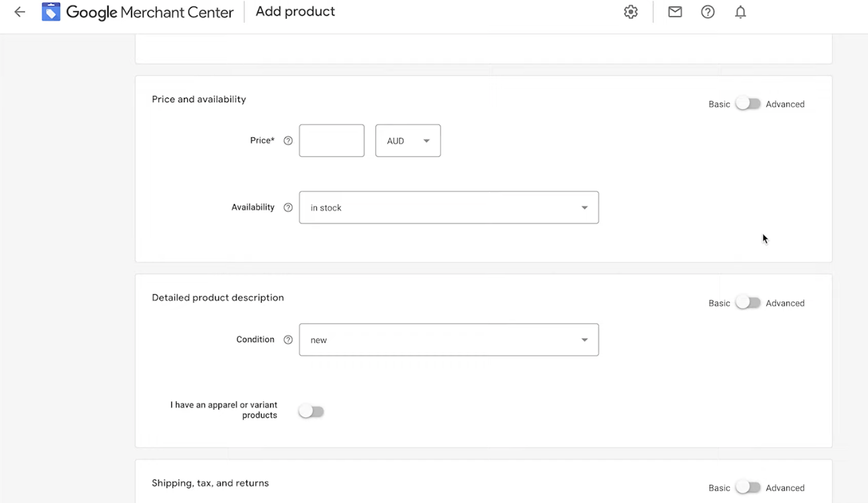Enable the apparel or variant products switch

tap(311, 411)
